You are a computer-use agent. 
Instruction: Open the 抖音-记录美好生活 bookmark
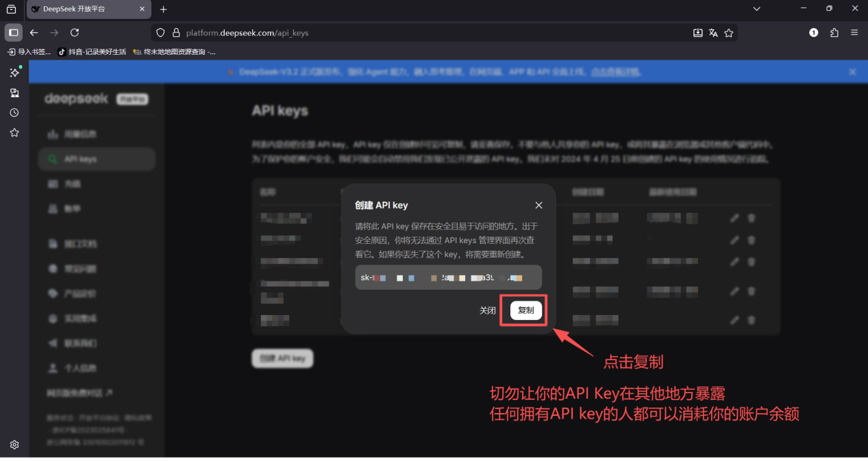pos(92,51)
